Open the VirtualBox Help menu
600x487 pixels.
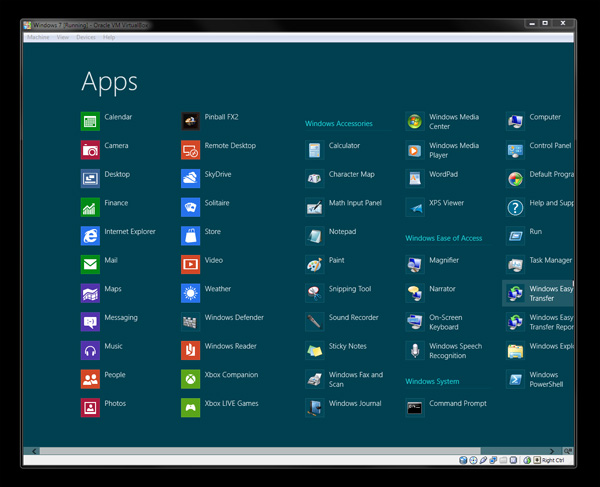pyautogui.click(x=109, y=37)
